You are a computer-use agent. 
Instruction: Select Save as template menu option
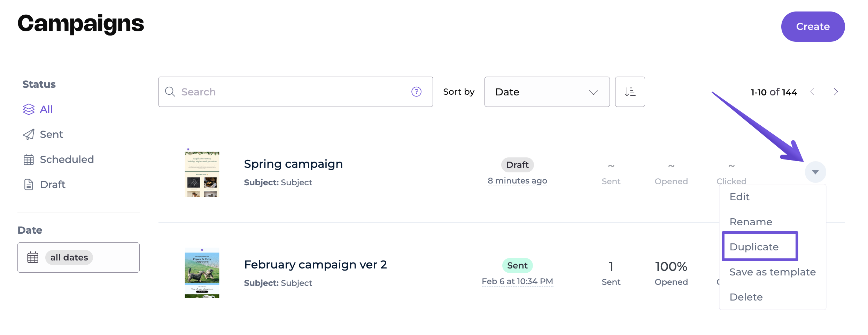coord(772,272)
